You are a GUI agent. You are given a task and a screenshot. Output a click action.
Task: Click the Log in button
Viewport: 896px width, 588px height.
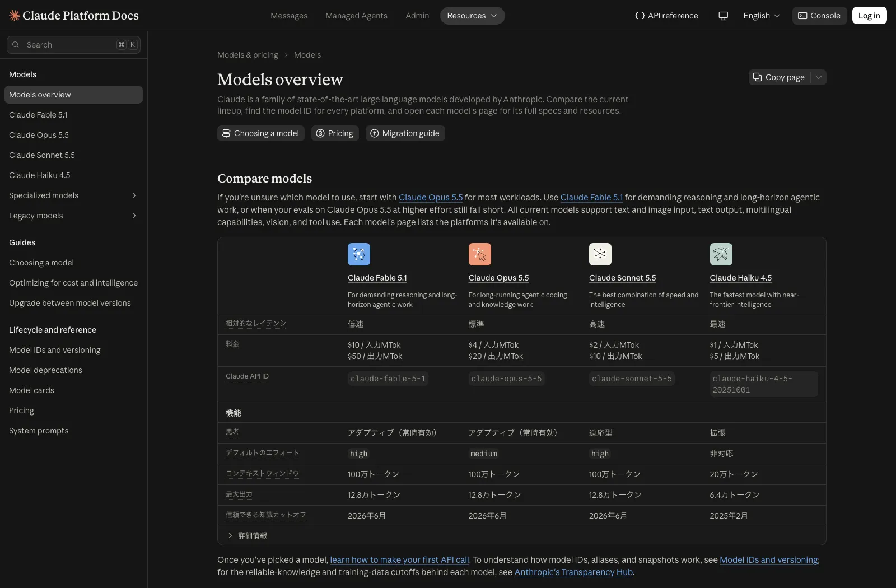[x=869, y=16]
